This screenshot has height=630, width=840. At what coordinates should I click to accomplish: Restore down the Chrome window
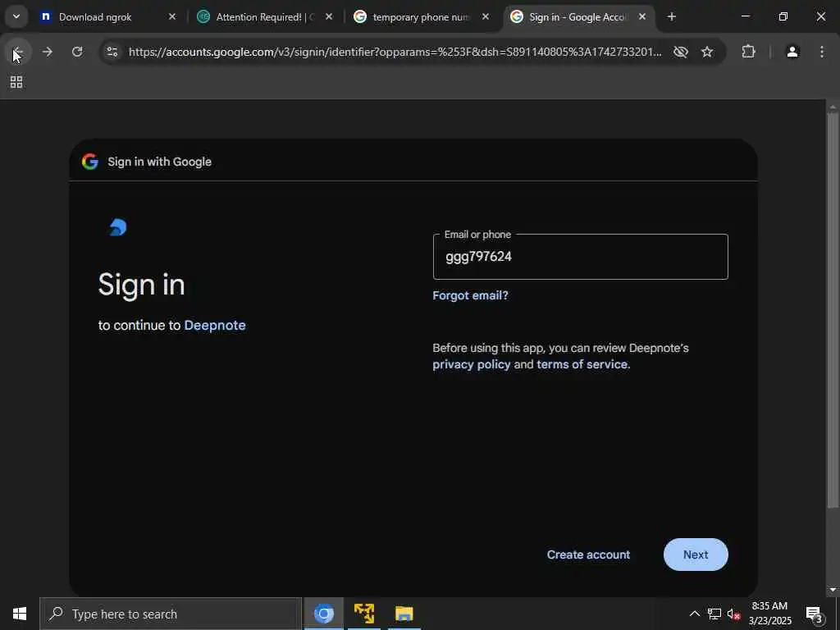[x=783, y=16]
